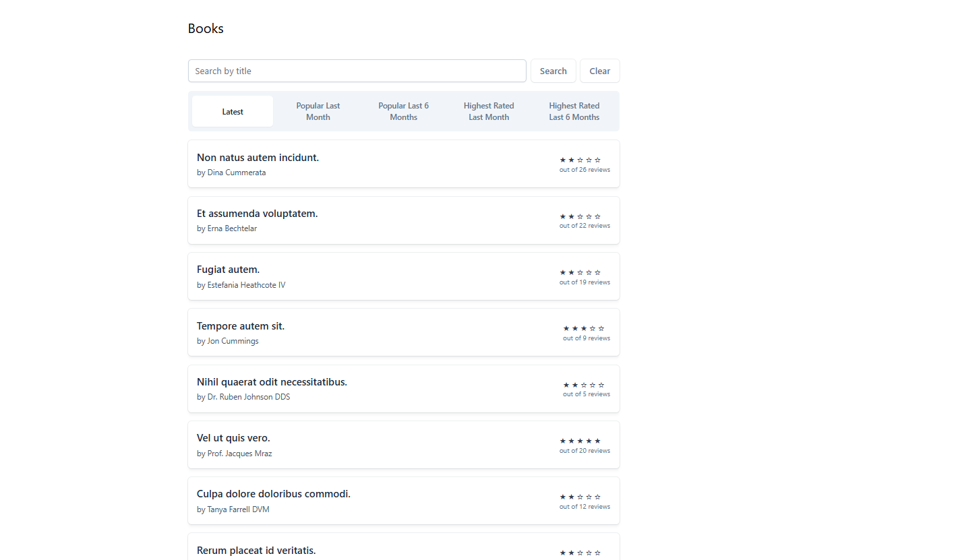Click author text 'by Estefania Heathcote IV'
The height and width of the screenshot is (560, 962).
[241, 285]
